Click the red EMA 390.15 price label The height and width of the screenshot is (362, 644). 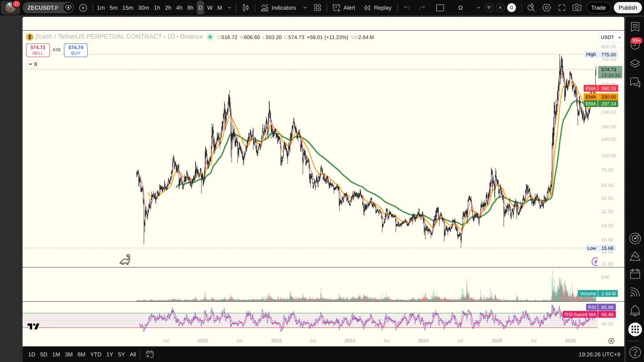click(601, 88)
